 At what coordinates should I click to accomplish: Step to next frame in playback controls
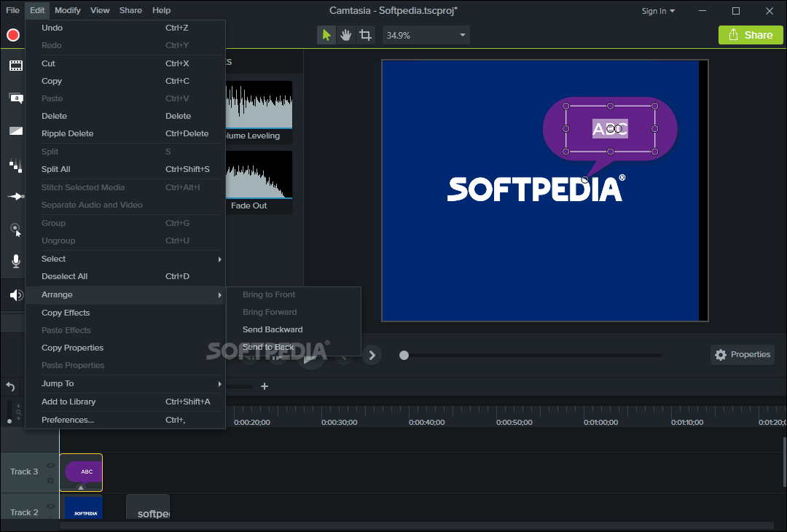pyautogui.click(x=372, y=356)
